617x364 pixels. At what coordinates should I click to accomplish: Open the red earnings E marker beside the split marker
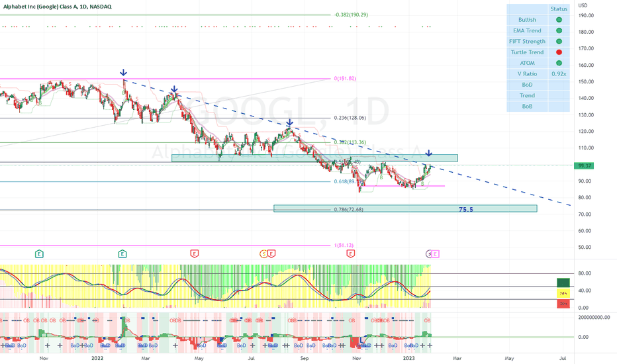pos(271,254)
